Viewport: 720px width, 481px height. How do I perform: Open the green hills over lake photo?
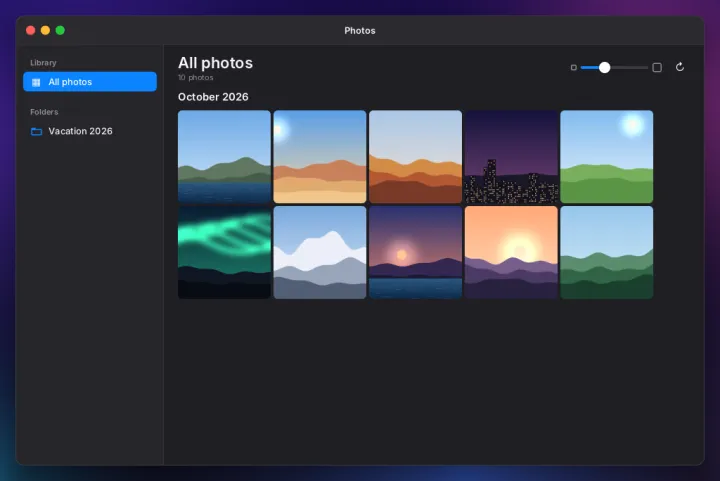225,157
